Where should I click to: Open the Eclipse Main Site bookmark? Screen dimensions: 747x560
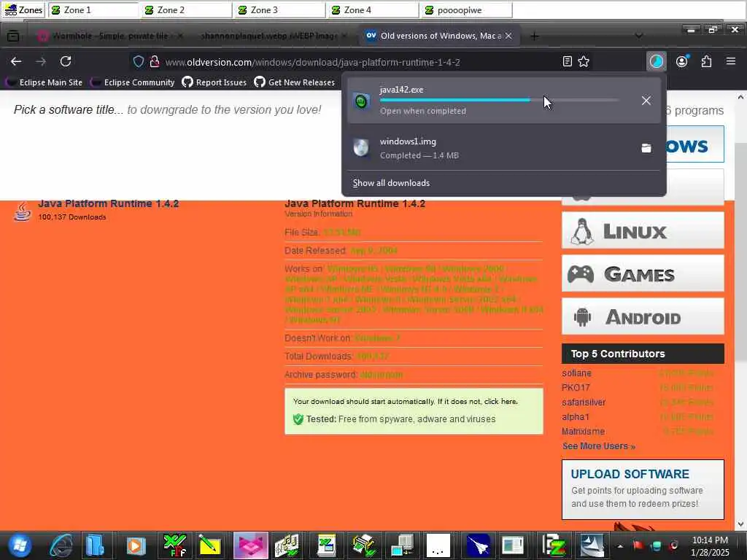tap(44, 82)
